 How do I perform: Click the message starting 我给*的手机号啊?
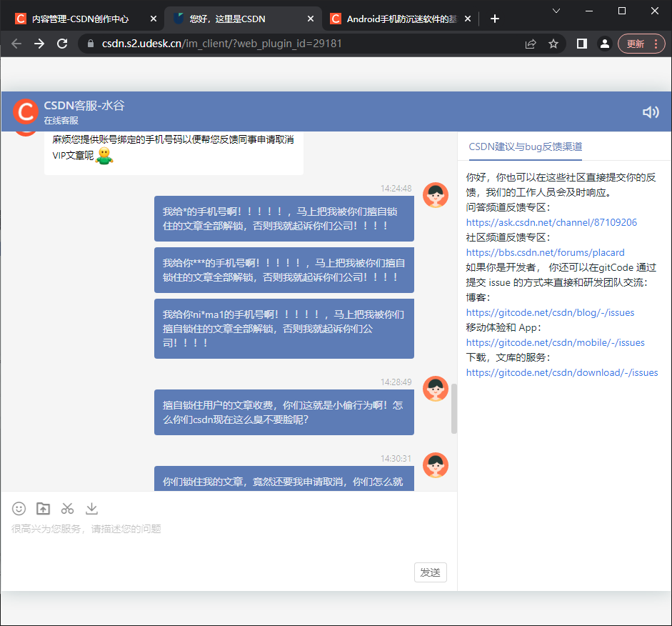(x=284, y=219)
